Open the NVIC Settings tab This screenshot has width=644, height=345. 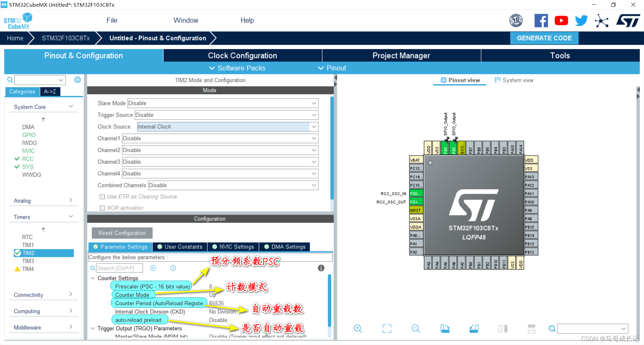233,247
